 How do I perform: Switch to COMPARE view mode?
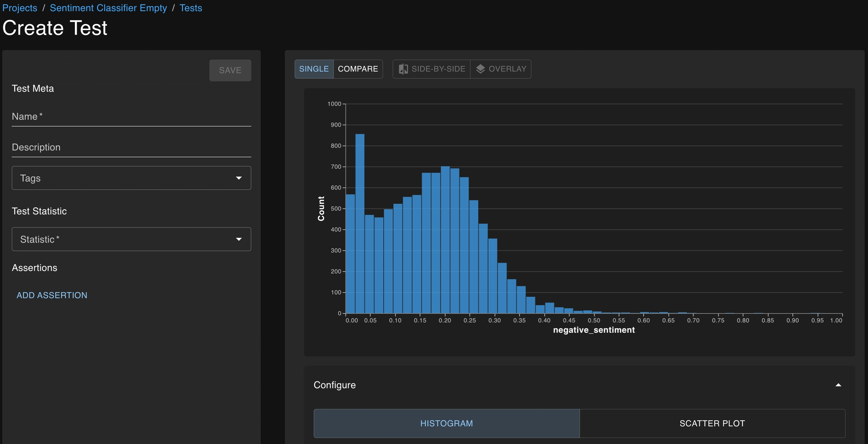358,69
